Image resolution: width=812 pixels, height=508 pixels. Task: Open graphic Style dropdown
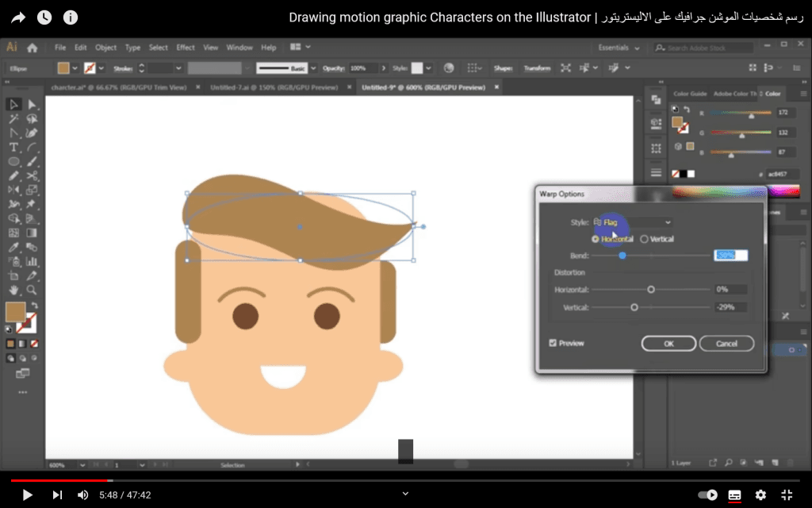[428, 68]
